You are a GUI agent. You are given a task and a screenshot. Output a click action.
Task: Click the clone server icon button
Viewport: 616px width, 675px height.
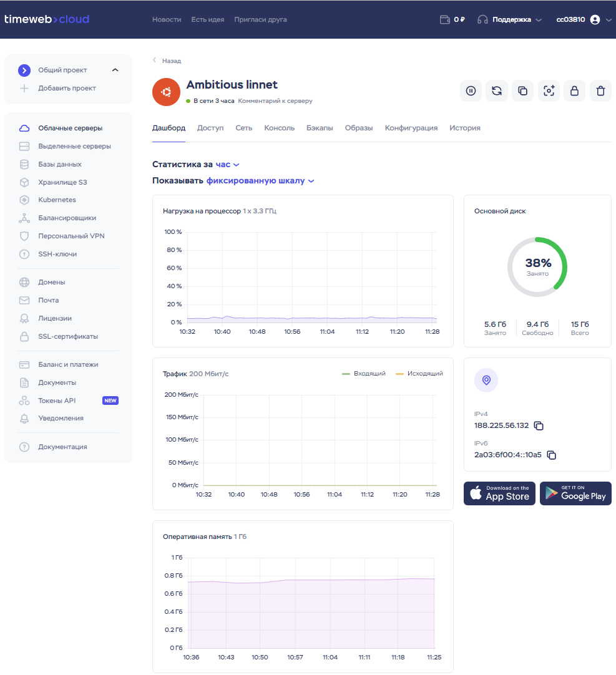[x=522, y=91]
